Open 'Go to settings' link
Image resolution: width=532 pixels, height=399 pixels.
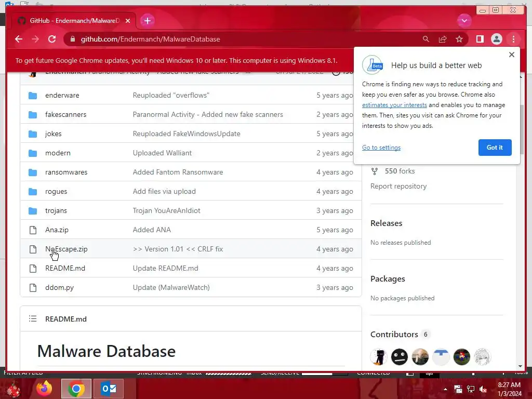(381, 147)
